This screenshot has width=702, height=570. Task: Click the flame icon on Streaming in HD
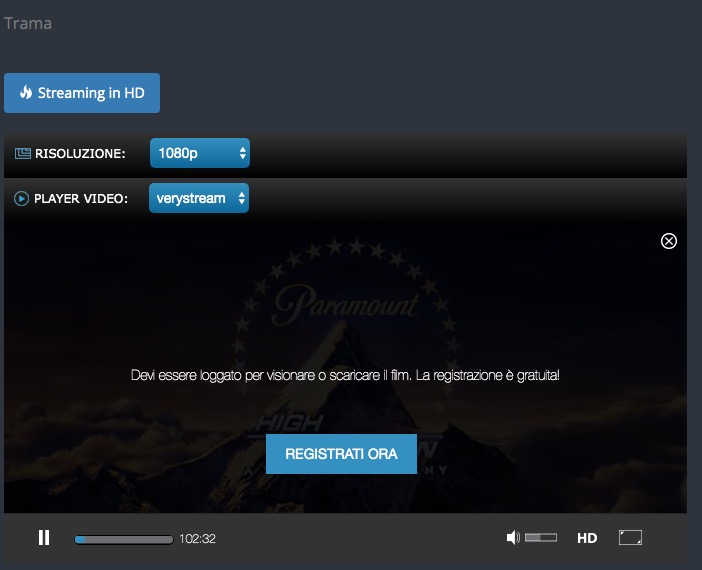(x=26, y=93)
